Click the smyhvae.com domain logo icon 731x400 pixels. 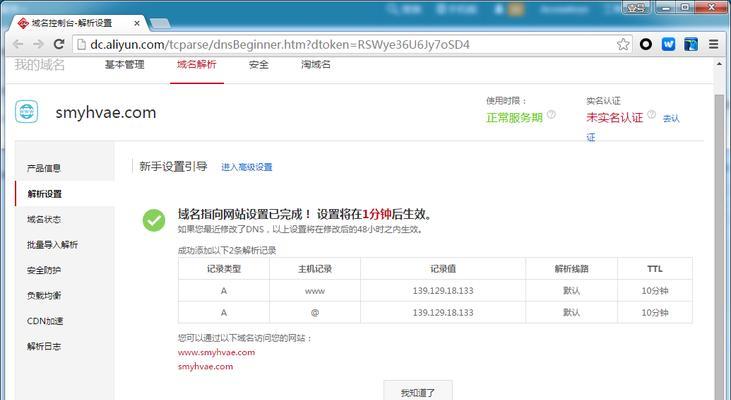pos(27,112)
